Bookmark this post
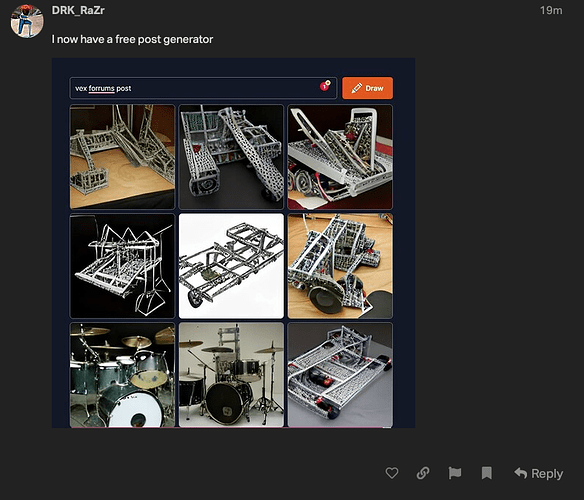Image resolution: width=584 pixels, height=500 pixels. point(486,473)
